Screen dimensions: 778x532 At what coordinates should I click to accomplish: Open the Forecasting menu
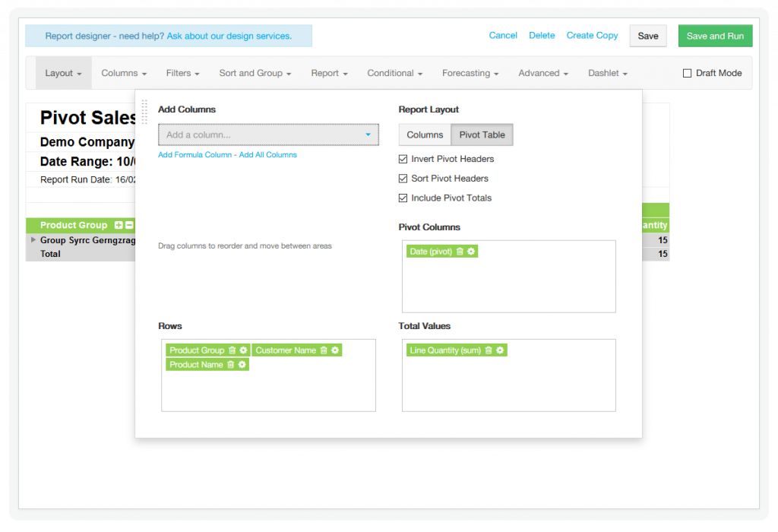click(470, 73)
